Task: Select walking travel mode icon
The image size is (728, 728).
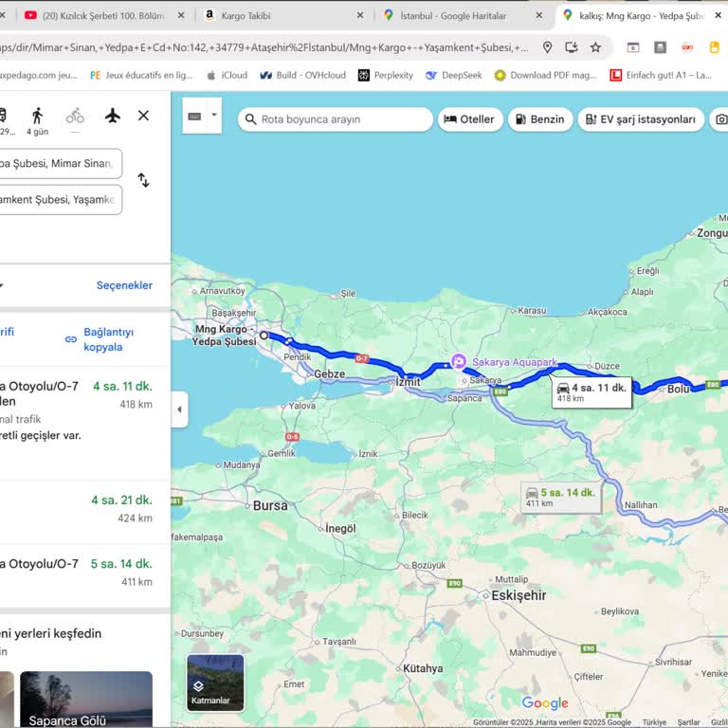Action: click(x=38, y=116)
